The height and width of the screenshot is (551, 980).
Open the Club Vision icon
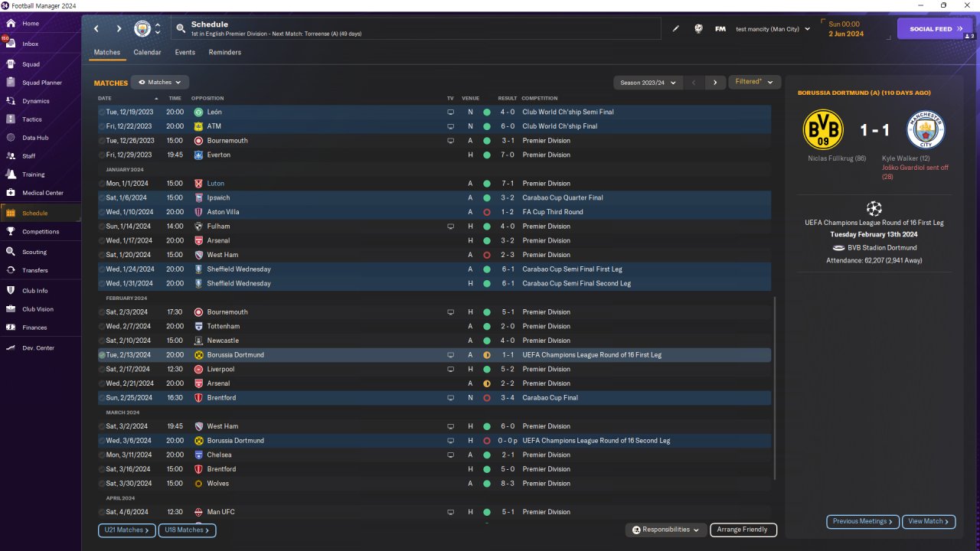point(11,309)
